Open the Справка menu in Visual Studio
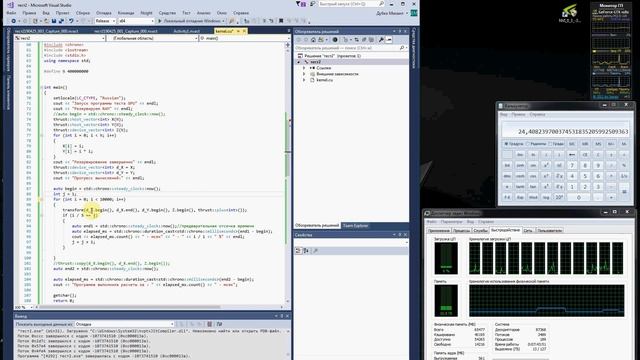 [241, 13]
